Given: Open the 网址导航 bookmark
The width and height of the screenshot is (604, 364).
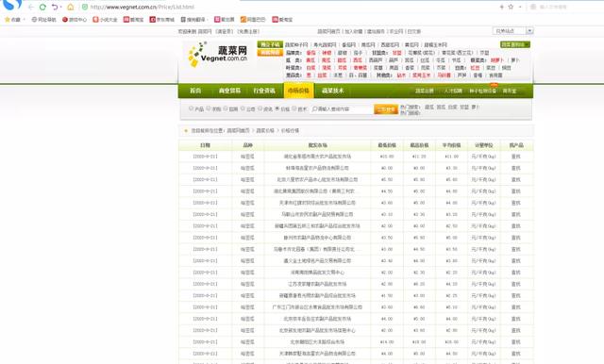Looking at the screenshot, I should pos(44,19).
